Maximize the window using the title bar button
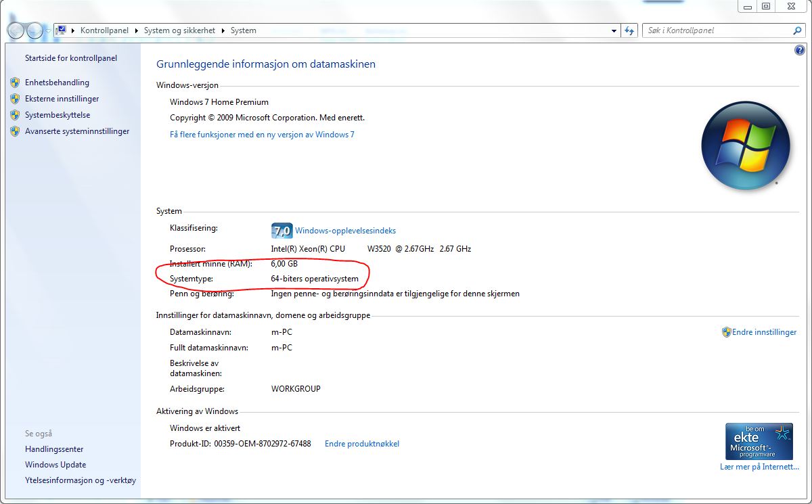This screenshot has width=812, height=504. (x=766, y=6)
